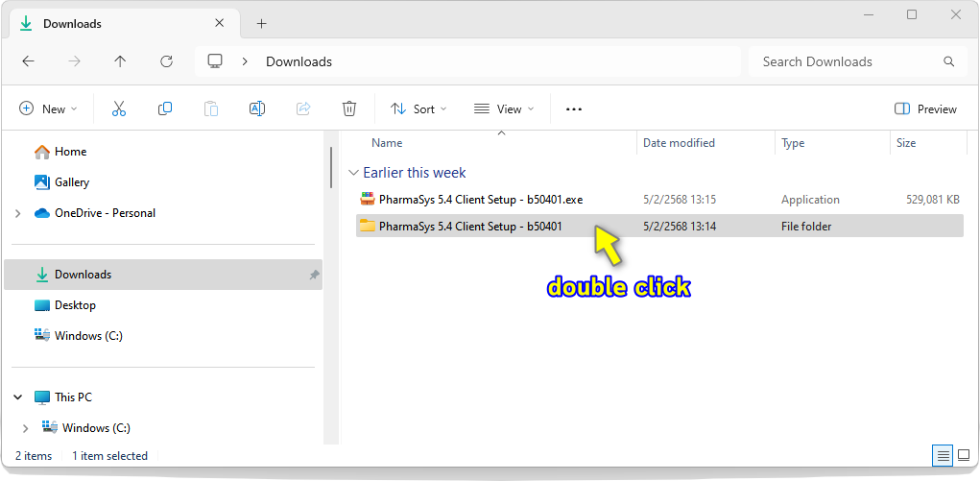
Task: Go back with the left arrow
Action: pos(28,61)
